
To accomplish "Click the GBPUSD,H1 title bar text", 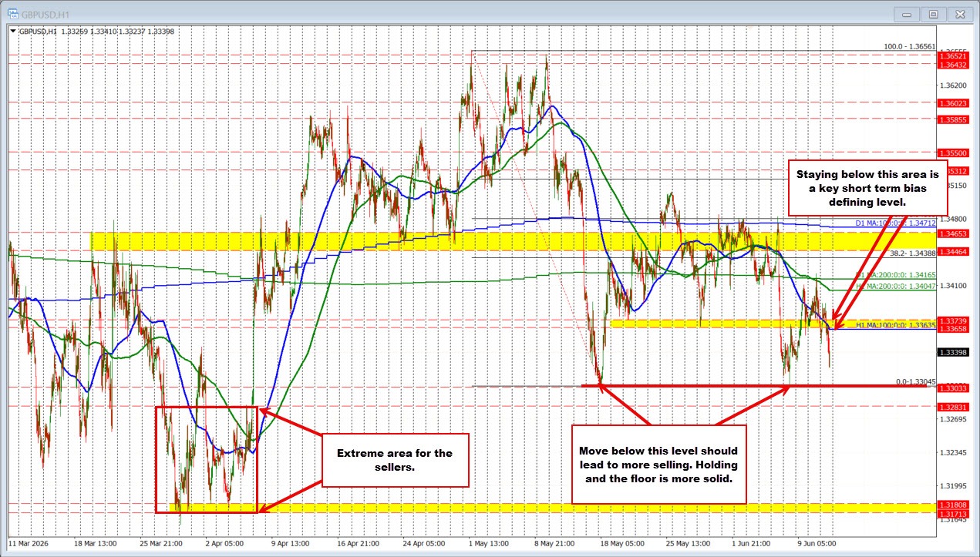I will [45, 14].
